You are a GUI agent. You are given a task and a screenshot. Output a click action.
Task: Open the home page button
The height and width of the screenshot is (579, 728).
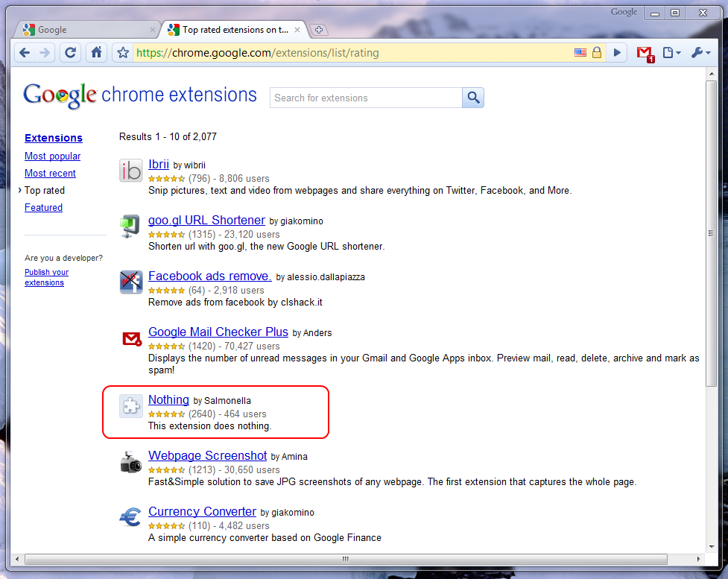point(96,53)
